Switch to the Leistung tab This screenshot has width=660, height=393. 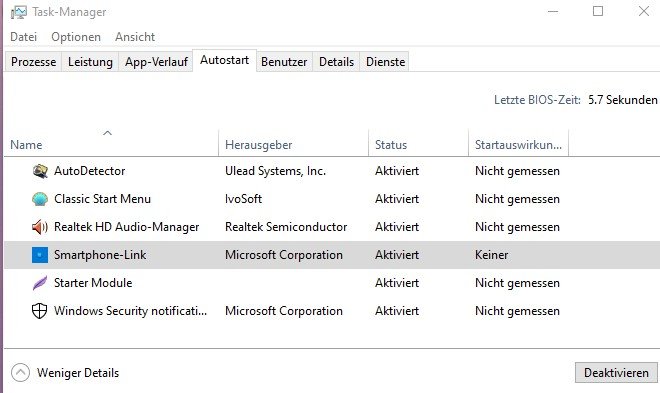tap(90, 62)
